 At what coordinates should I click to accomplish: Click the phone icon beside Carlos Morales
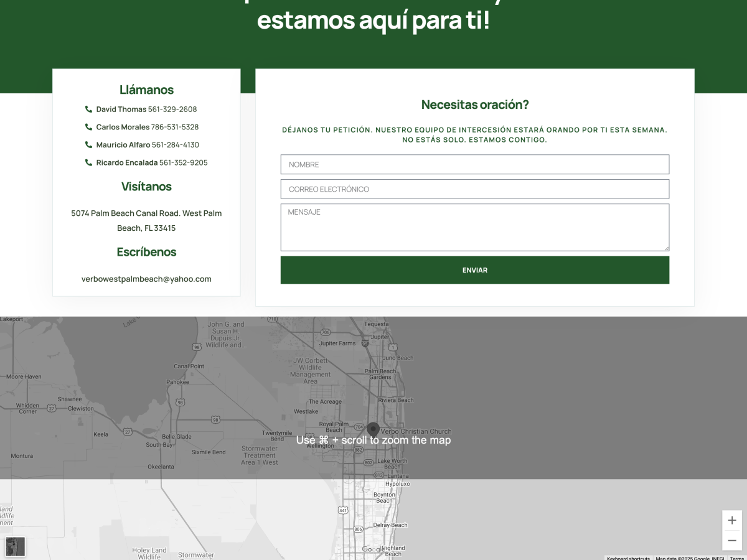(x=88, y=127)
